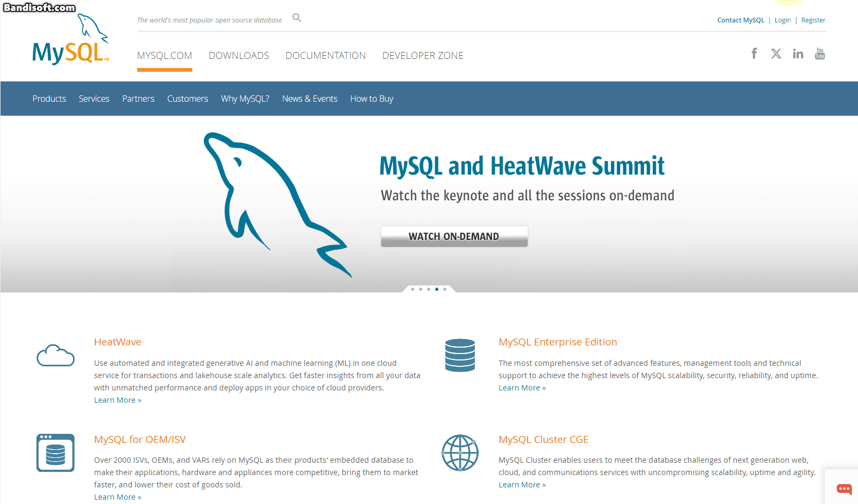The width and height of the screenshot is (858, 504).
Task: Click "Watch the keynote and all the sessions on-demand"
Action: (x=528, y=195)
